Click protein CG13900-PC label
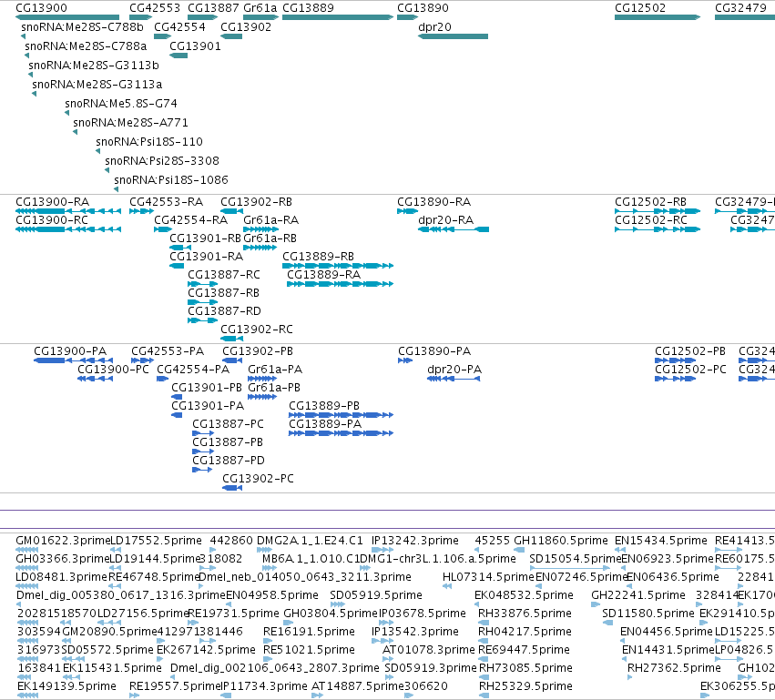The width and height of the screenshot is (775, 700). coord(113,370)
